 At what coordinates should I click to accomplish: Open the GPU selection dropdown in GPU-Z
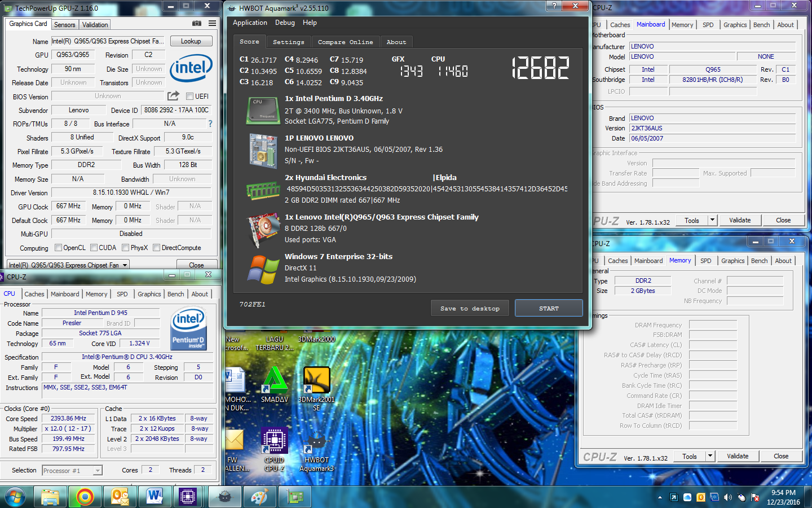[x=68, y=264]
